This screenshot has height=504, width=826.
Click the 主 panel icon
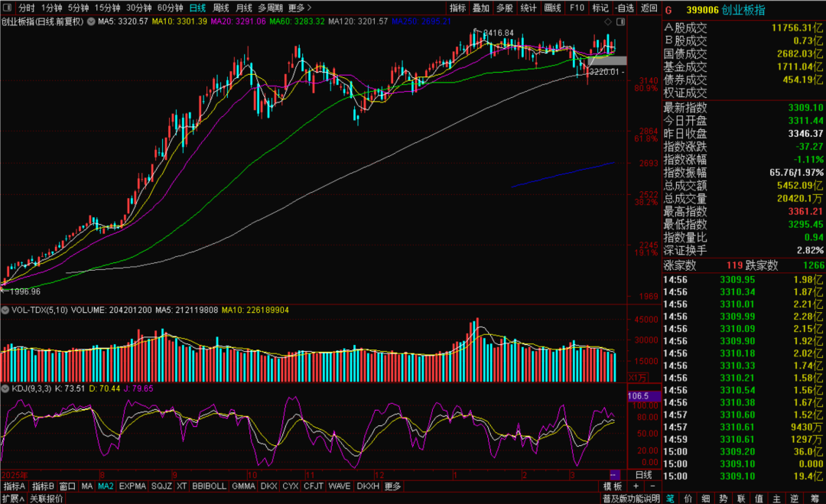tap(779, 499)
